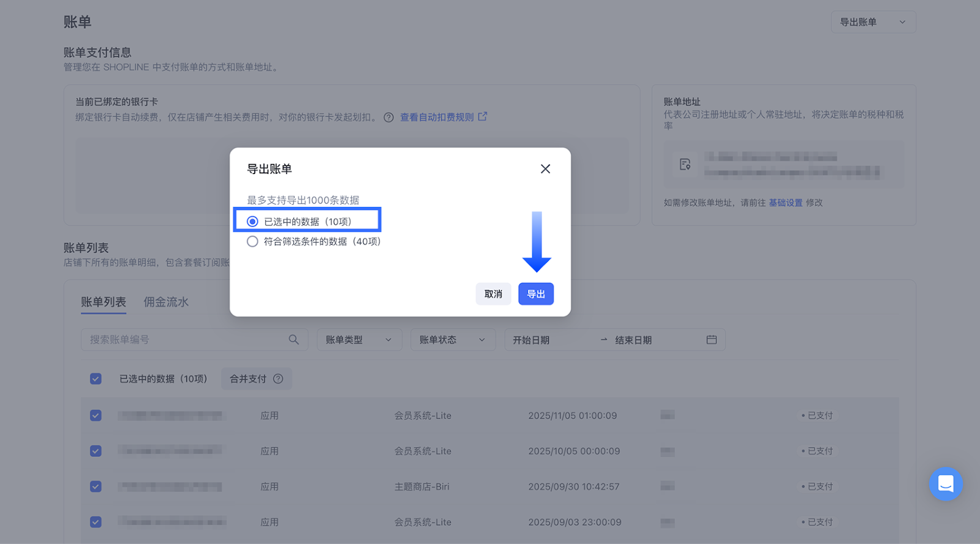Click the date 2025/10/05 00:00:09
The image size is (980, 544).
pyautogui.click(x=574, y=451)
